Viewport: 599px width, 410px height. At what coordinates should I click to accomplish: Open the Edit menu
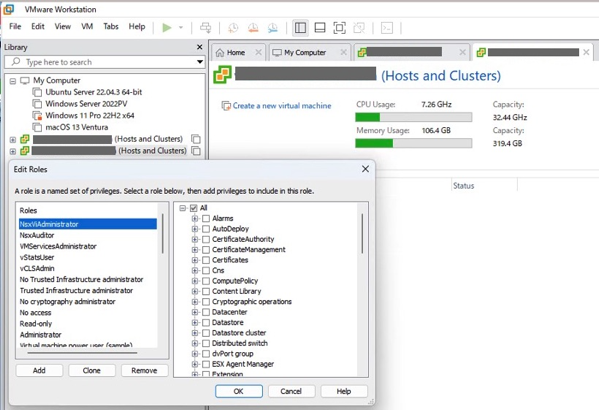click(38, 26)
